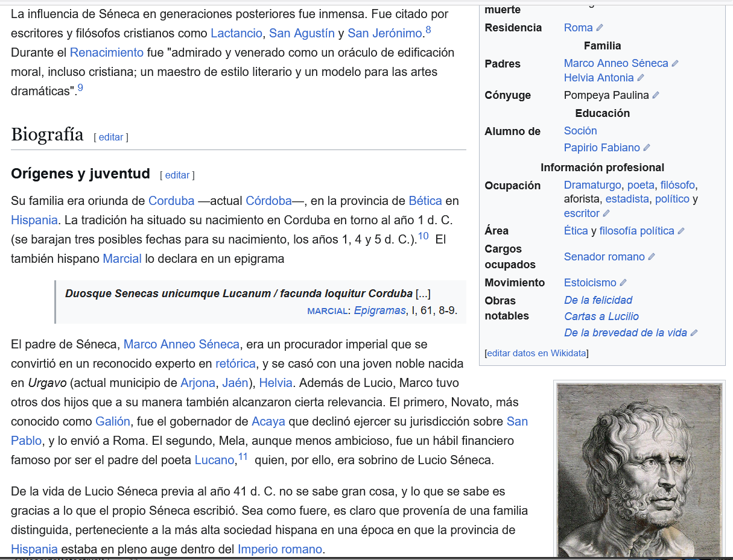733x560 pixels.
Task: Follow the Helvia link in the paragraph
Action: [x=276, y=383]
